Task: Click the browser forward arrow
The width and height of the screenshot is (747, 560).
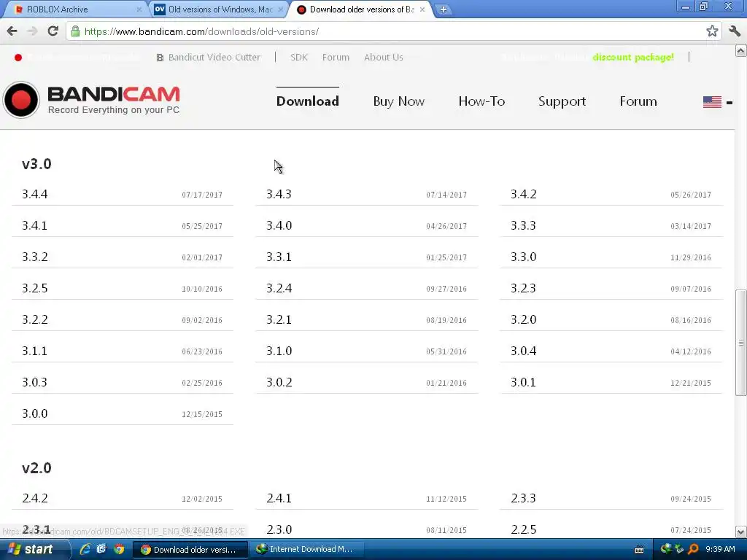Action: (32, 31)
